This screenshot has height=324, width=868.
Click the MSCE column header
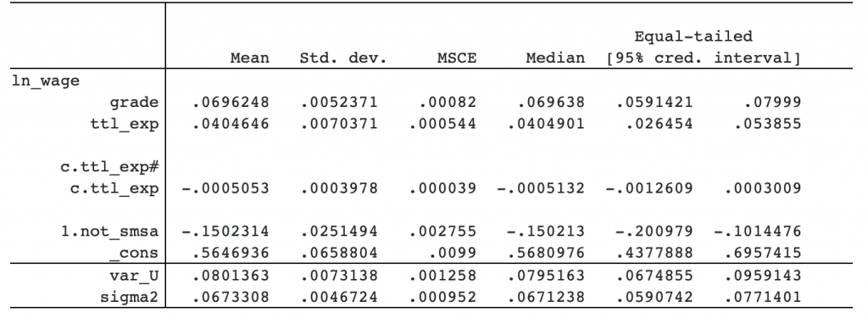coord(457,58)
